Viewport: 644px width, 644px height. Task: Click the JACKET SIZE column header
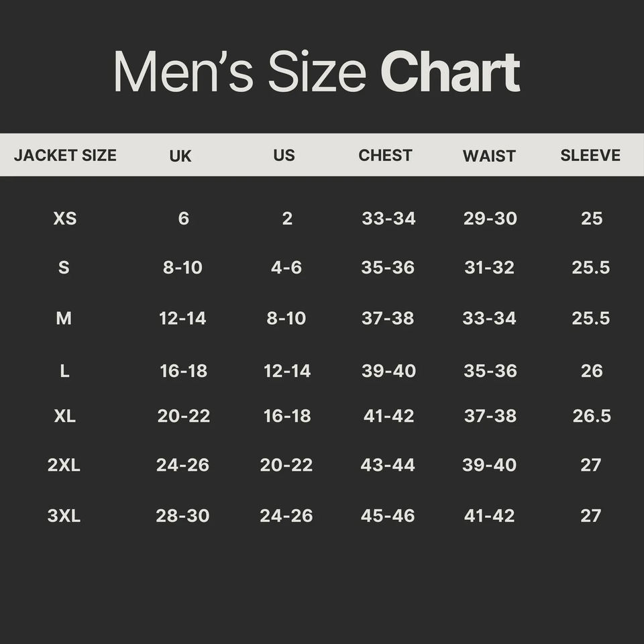(x=65, y=156)
